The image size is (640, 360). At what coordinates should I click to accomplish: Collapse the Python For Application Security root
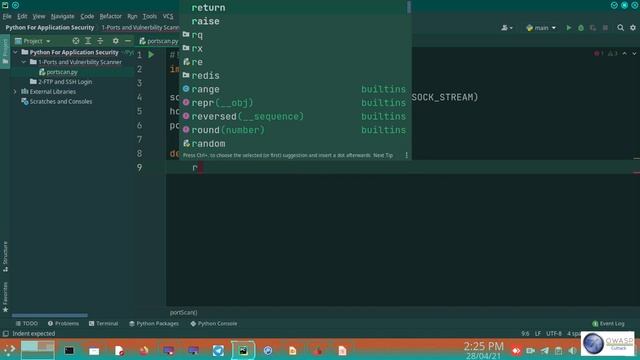(x=16, y=52)
